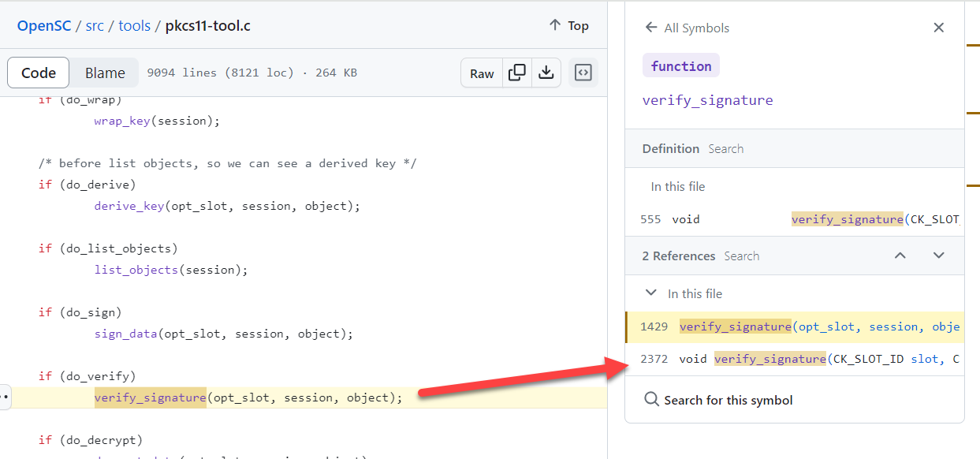Copy raw file contents icon
The width and height of the screenshot is (980, 459).
[x=517, y=73]
